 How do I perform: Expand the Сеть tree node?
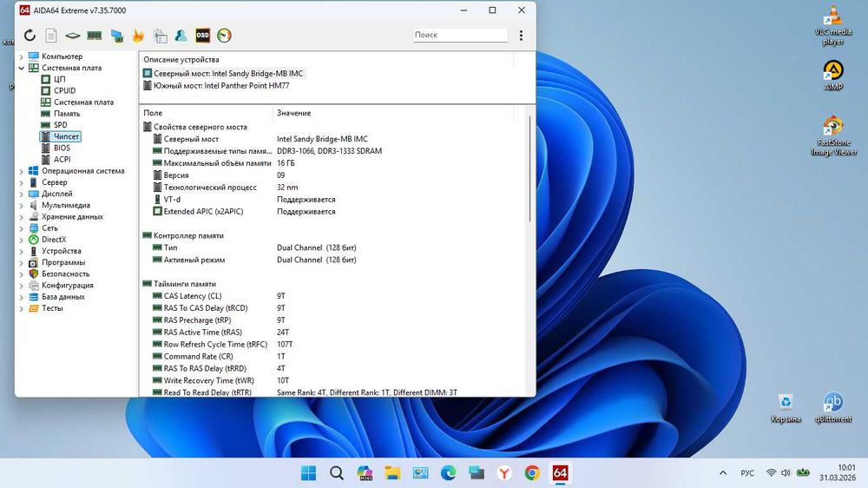[x=21, y=228]
